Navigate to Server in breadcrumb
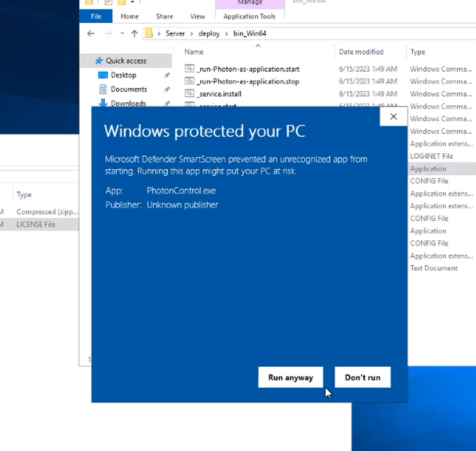The width and height of the screenshot is (476, 451). tap(175, 33)
